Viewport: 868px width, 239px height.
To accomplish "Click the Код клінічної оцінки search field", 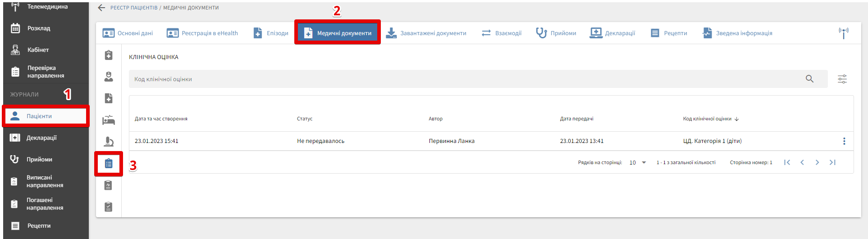I will (x=464, y=79).
